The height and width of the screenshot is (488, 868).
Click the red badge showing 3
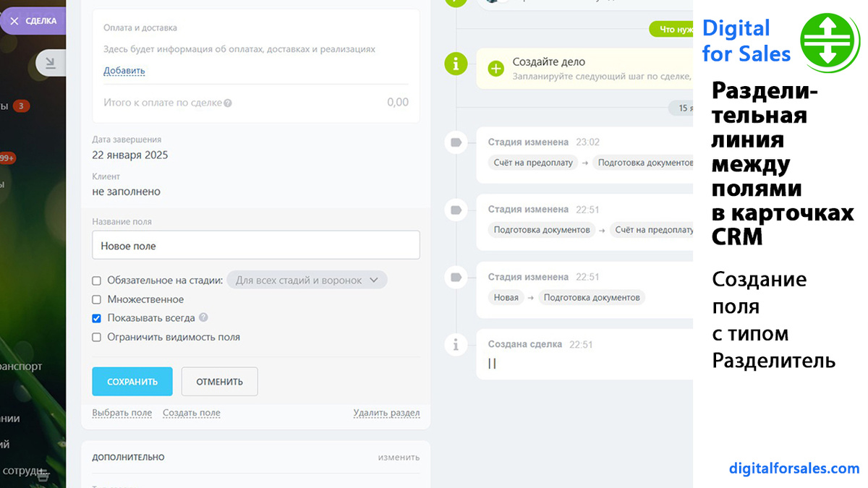coord(21,106)
